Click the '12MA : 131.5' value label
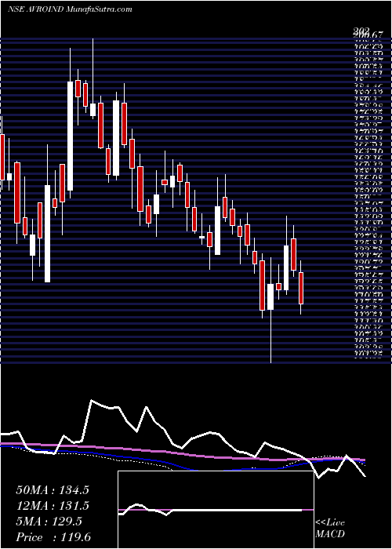Screen dimensions: 392x549 click(x=53, y=506)
